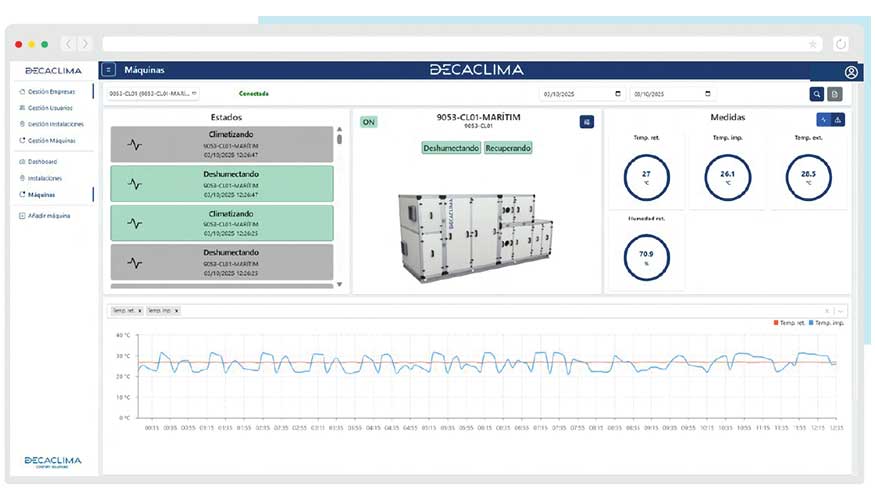
Task: Select the alarm warning icon in Medidas
Action: coord(838,119)
